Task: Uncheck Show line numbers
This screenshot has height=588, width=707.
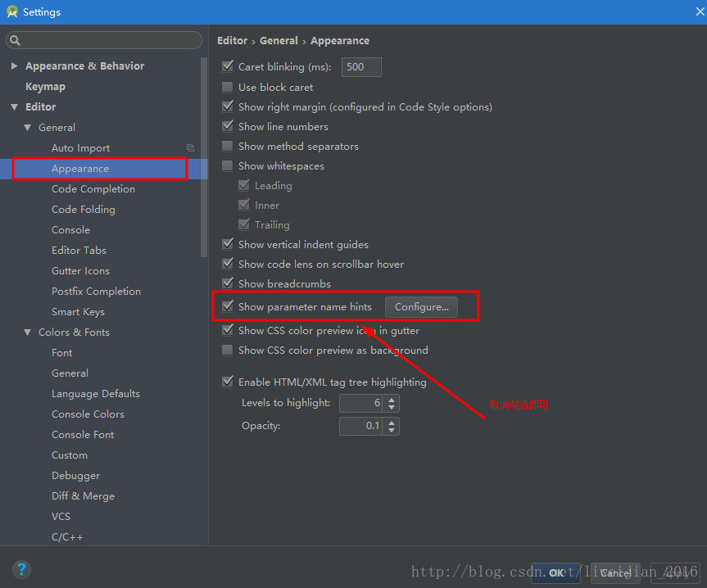Action: pyautogui.click(x=228, y=127)
